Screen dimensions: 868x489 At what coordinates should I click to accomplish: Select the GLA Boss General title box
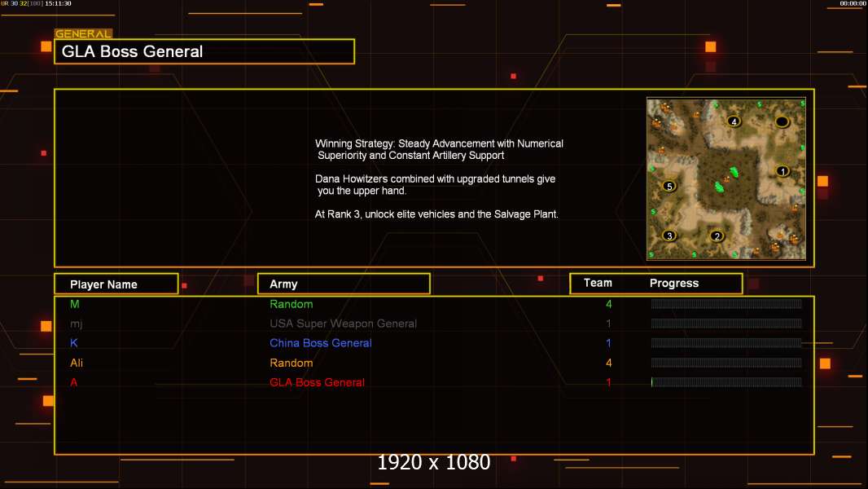pos(204,51)
